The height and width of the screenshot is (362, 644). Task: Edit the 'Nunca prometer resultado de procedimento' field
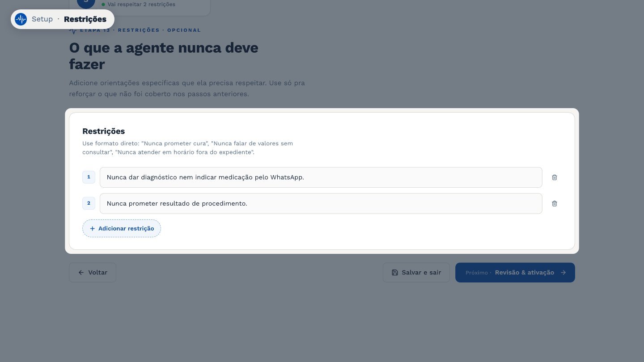click(321, 203)
